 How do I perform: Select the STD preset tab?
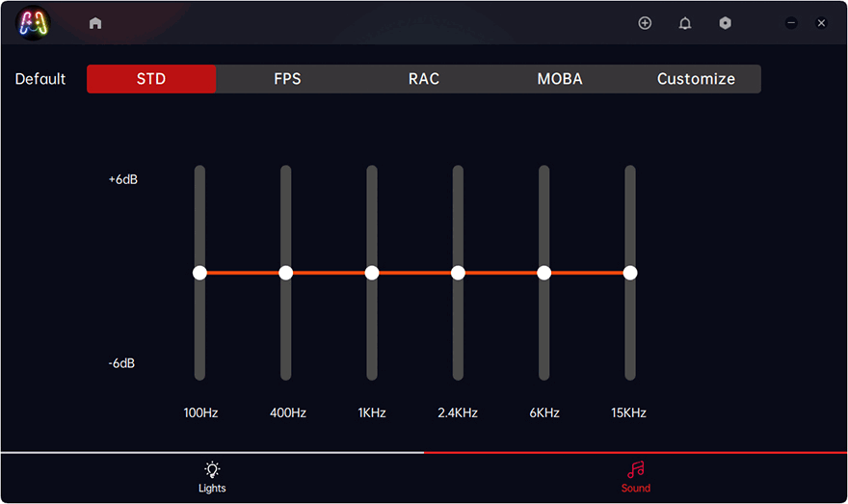(x=151, y=79)
